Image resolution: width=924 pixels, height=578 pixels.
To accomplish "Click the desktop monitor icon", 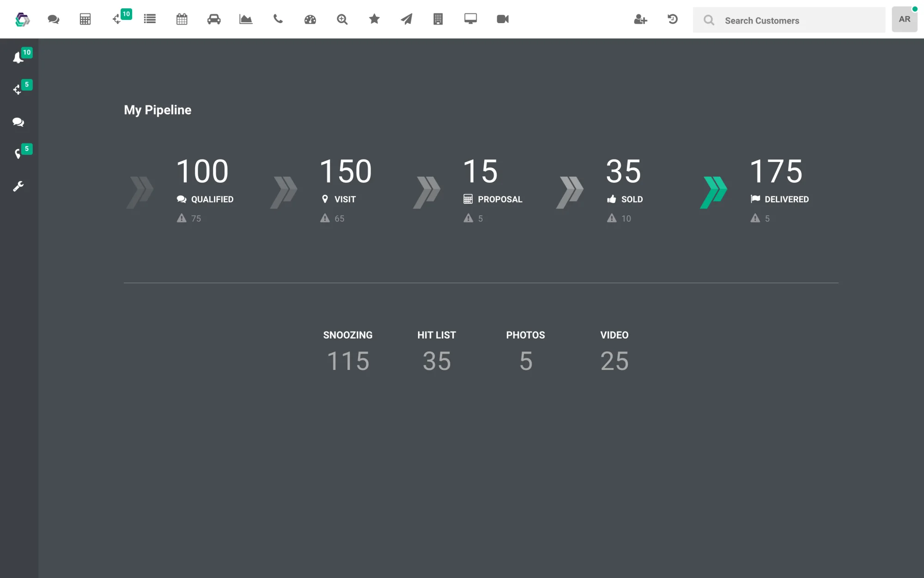I will (470, 19).
